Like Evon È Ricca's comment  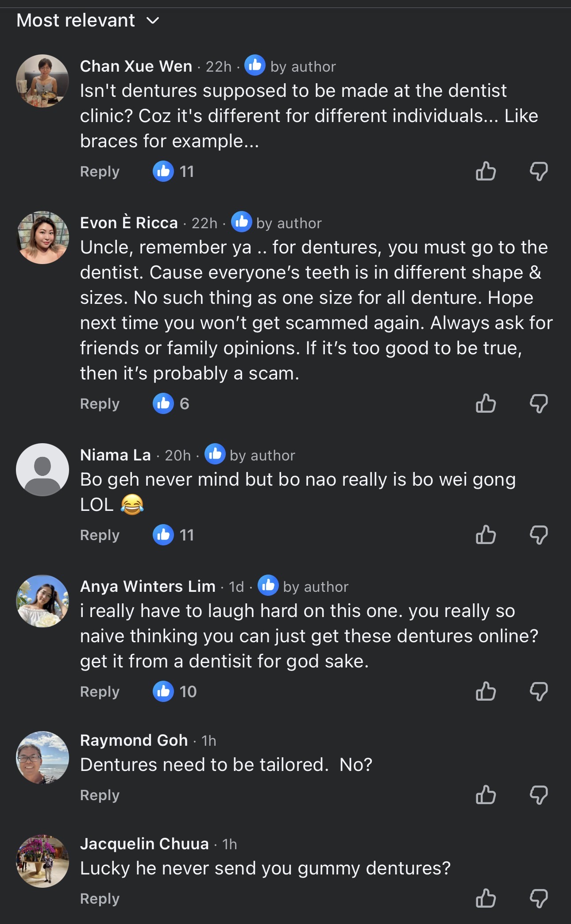(486, 403)
